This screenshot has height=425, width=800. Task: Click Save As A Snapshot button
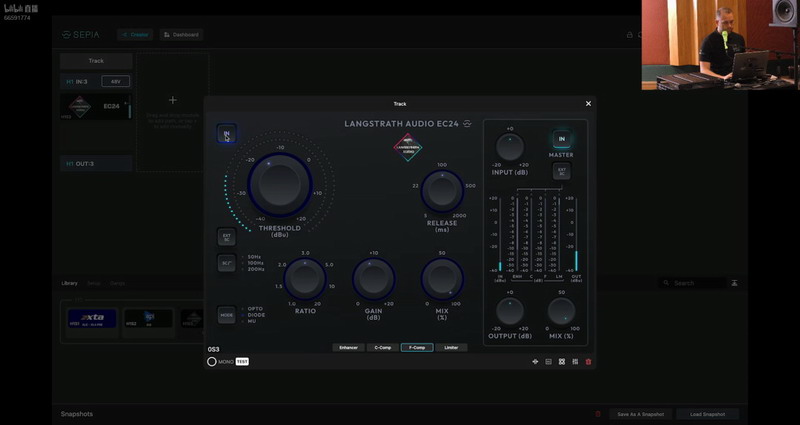[640, 414]
